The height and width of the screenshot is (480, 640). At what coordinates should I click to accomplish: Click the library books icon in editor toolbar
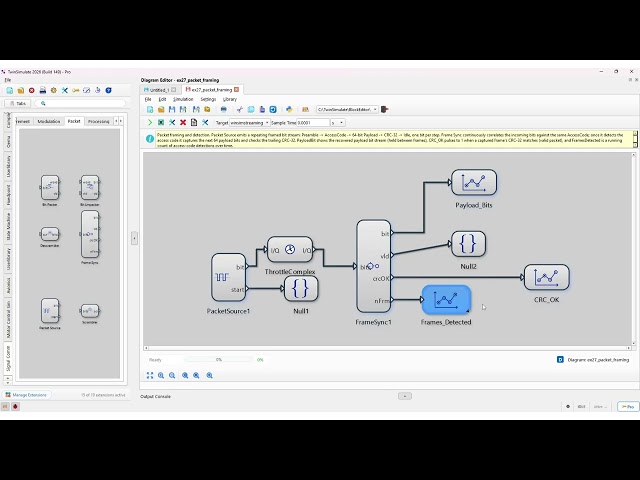point(305,109)
